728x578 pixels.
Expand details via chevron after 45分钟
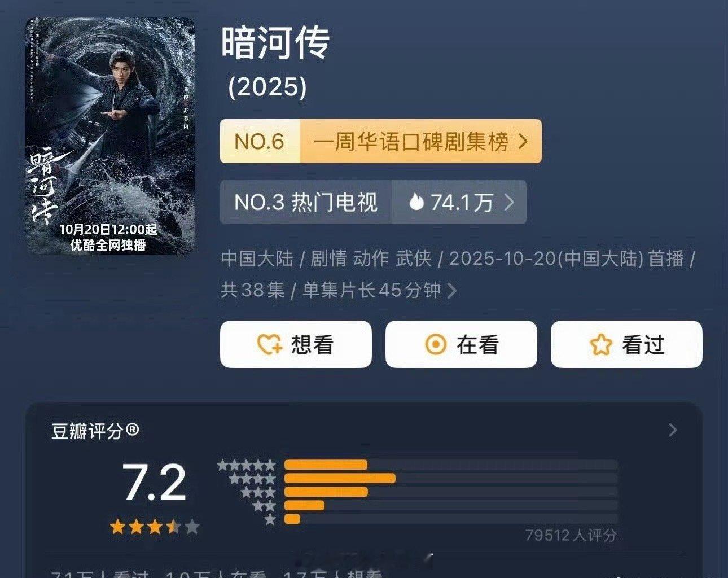click(451, 291)
